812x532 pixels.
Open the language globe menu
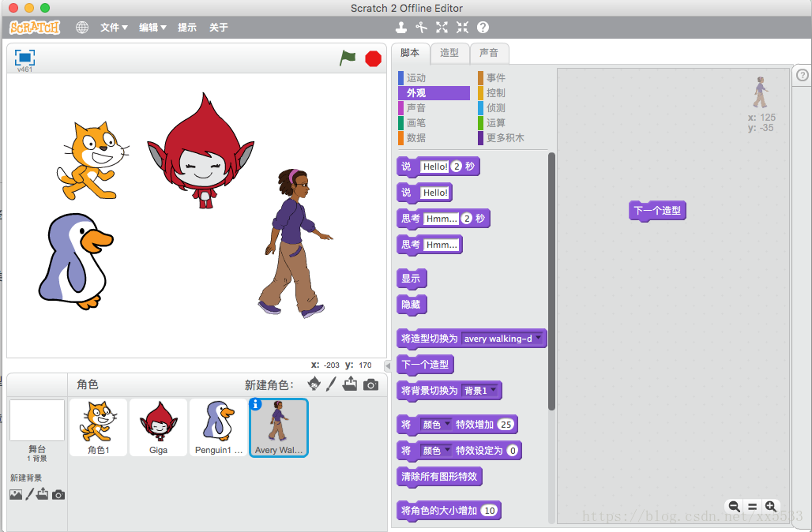tap(82, 28)
